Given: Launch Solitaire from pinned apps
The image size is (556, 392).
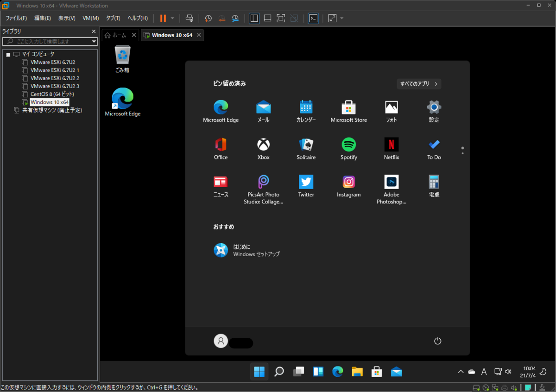Looking at the screenshot, I should (306, 149).
